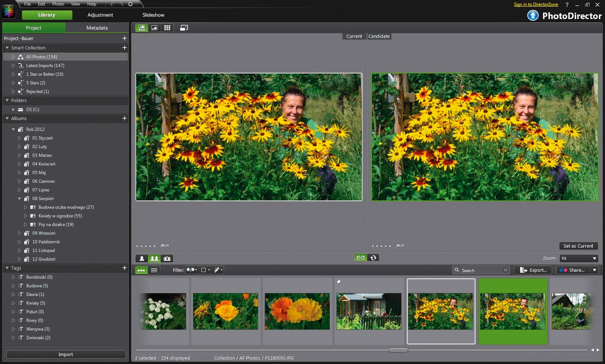Expand the OS (C:) folder
The width and height of the screenshot is (605, 364).
[x=13, y=110]
